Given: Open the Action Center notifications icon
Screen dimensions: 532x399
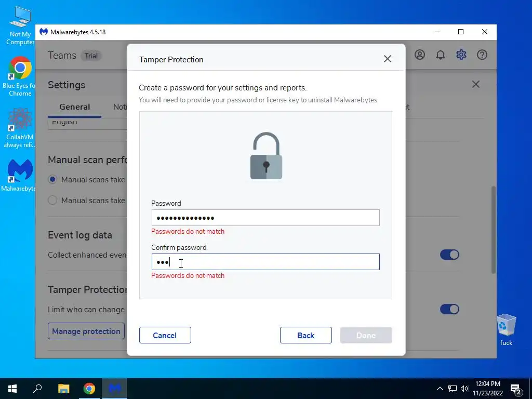Looking at the screenshot, I should pos(516,389).
